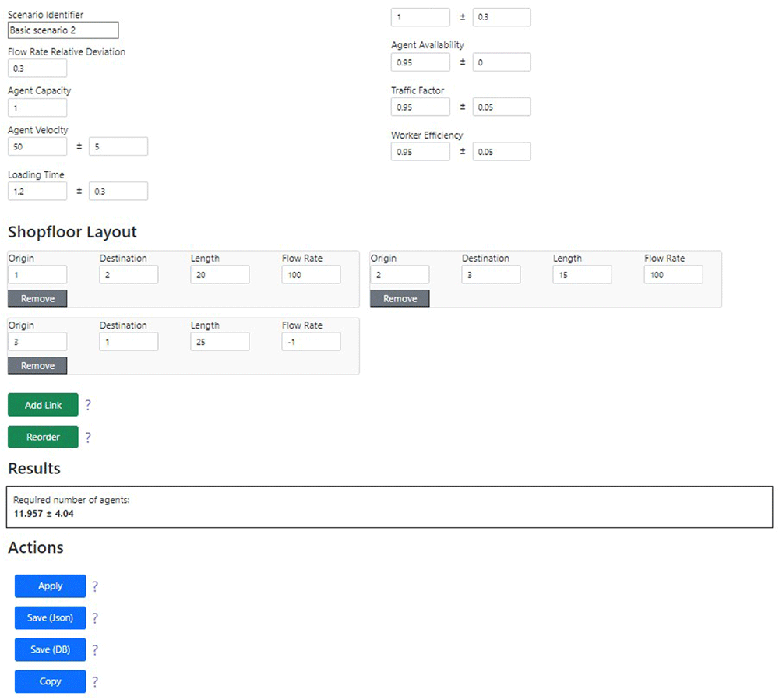Focus the Loading Time value of 1.2
Screen dimensions: 779x700
pyautogui.click(x=37, y=191)
